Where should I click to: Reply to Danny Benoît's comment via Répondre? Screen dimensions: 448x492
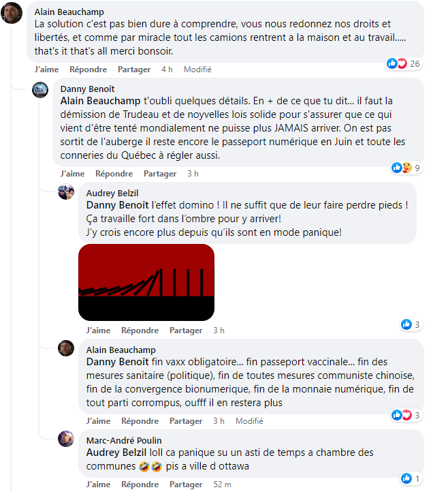tap(114, 174)
